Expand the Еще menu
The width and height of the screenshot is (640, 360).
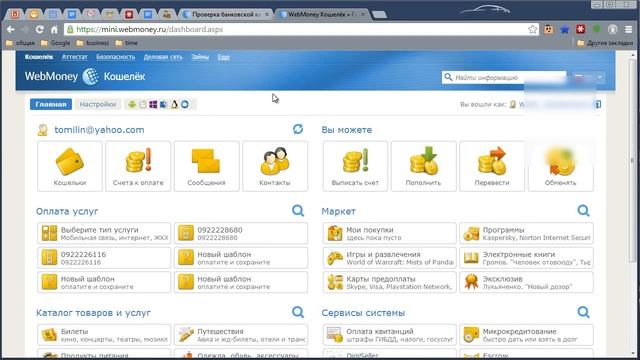click(223, 57)
